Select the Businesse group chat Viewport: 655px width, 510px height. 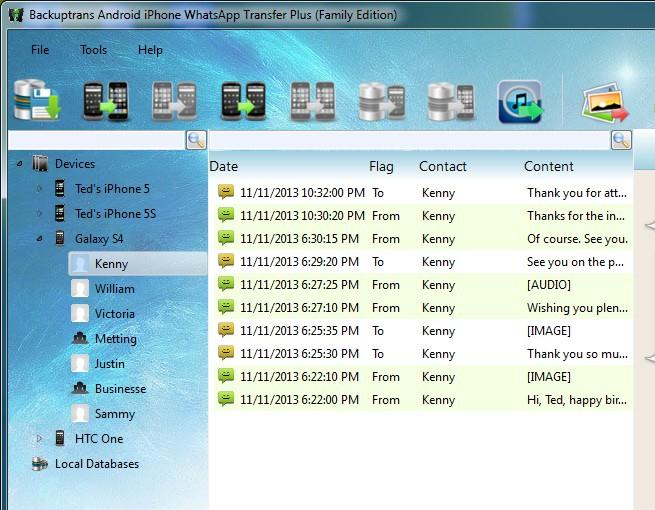[121, 389]
